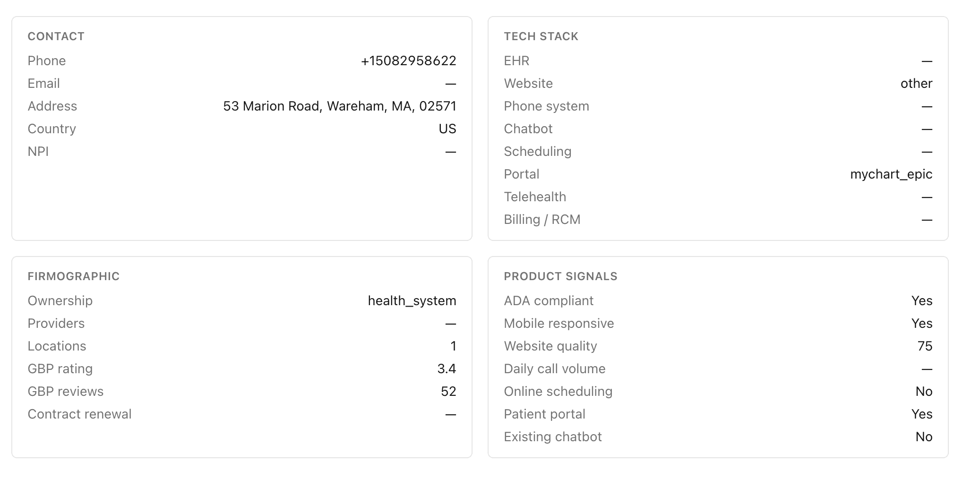980x479 pixels.
Task: Click the Existing chatbot No value
Action: coord(924,437)
